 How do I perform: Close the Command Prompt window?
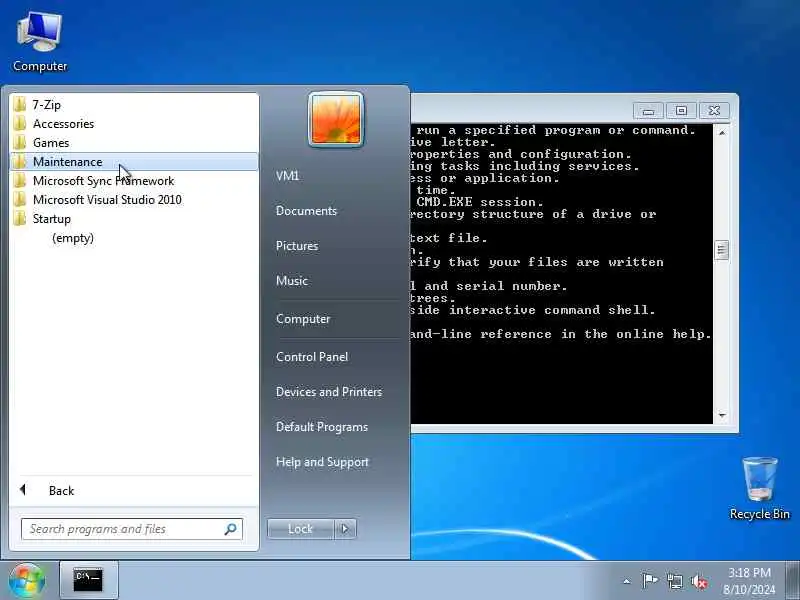(x=714, y=111)
